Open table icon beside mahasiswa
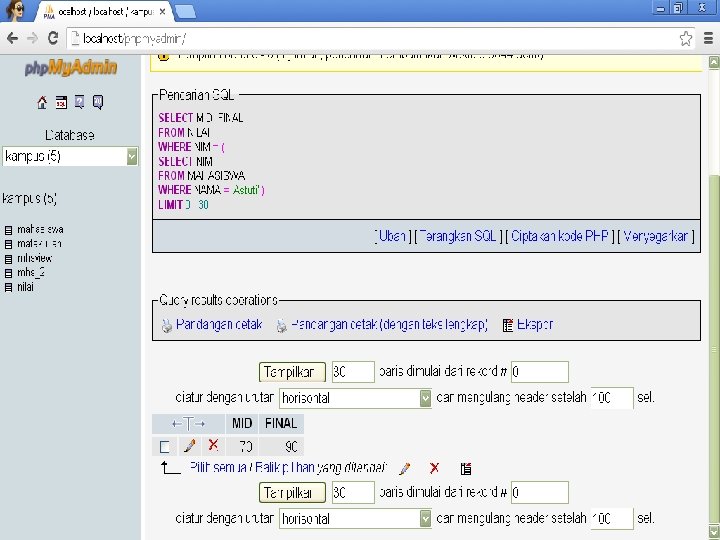This screenshot has width=720, height=540. coord(8,230)
